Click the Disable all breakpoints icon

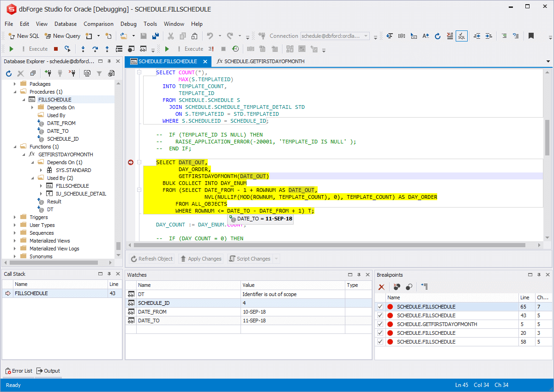click(x=408, y=287)
